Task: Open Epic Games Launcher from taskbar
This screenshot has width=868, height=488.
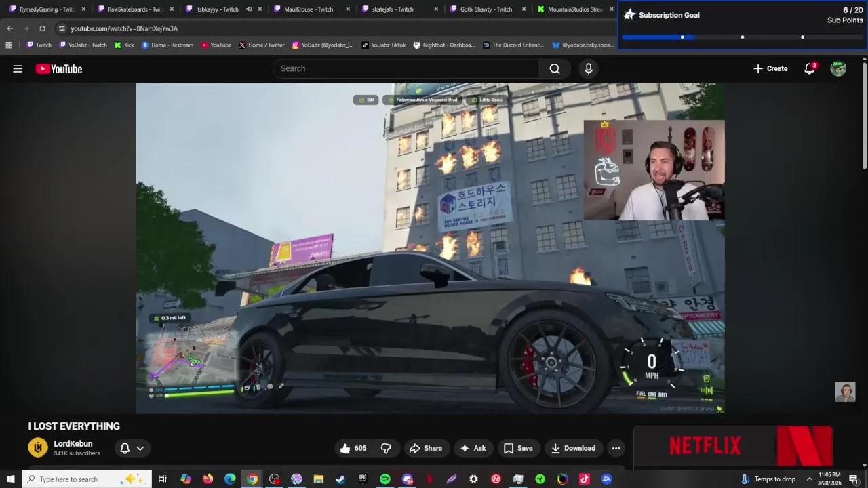Action: tap(363, 479)
